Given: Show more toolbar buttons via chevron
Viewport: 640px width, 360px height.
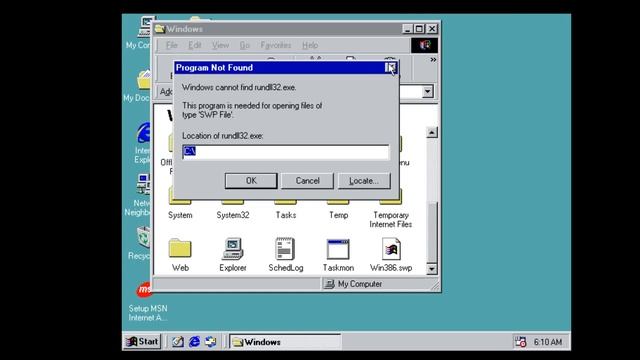Looking at the screenshot, I should pos(433,60).
